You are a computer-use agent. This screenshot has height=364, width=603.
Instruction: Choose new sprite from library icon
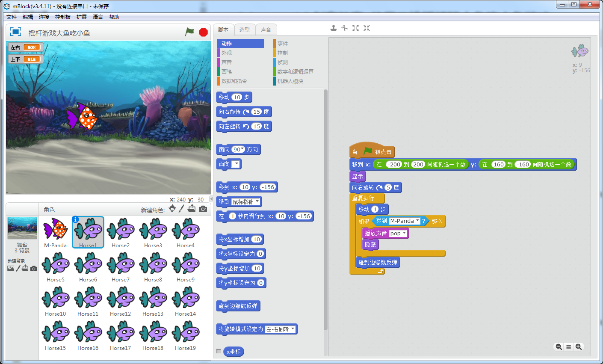coord(172,208)
